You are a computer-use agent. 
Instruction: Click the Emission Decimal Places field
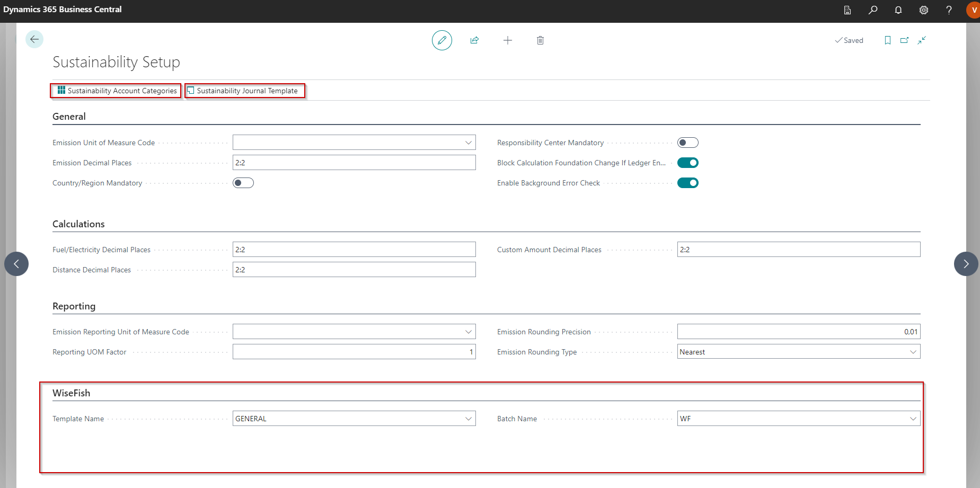pyautogui.click(x=354, y=163)
